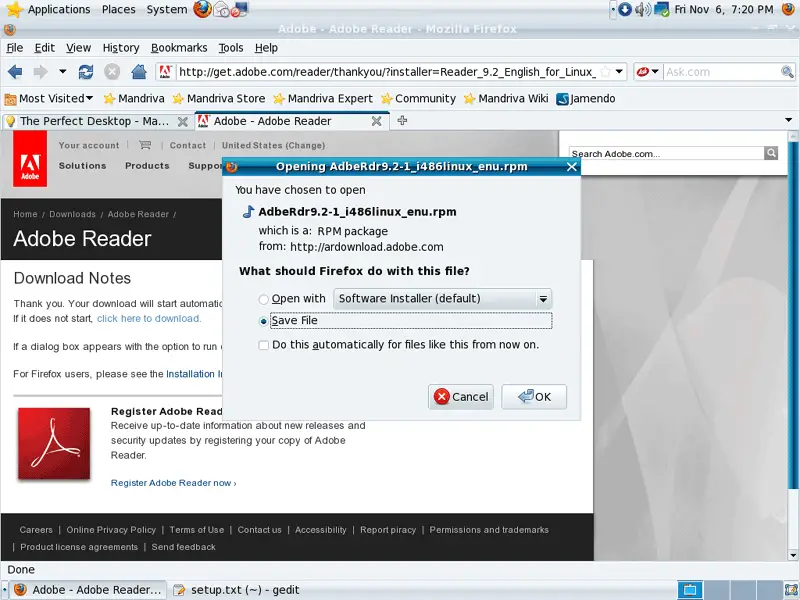Confirm the download with OK button
Screen dimensions: 800x600
click(534, 397)
